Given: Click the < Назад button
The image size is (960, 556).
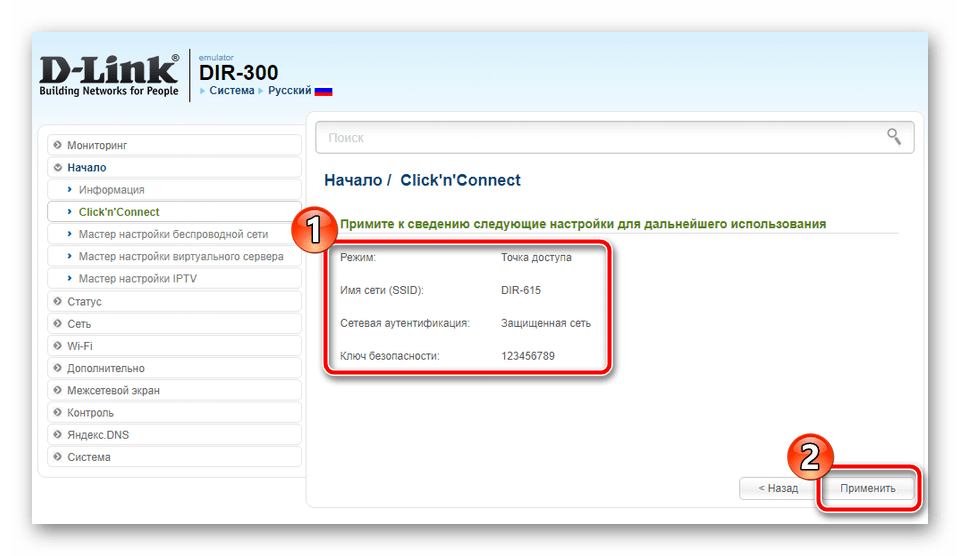Looking at the screenshot, I should 778,488.
